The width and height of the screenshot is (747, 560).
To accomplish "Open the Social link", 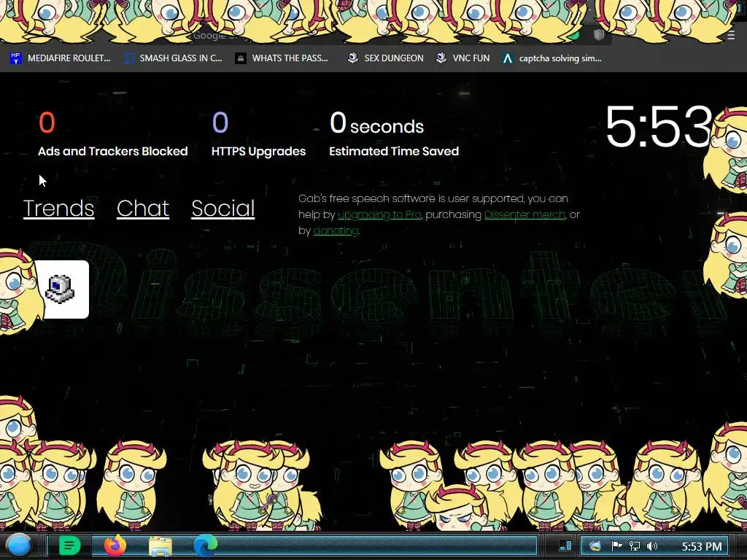I will tap(223, 208).
